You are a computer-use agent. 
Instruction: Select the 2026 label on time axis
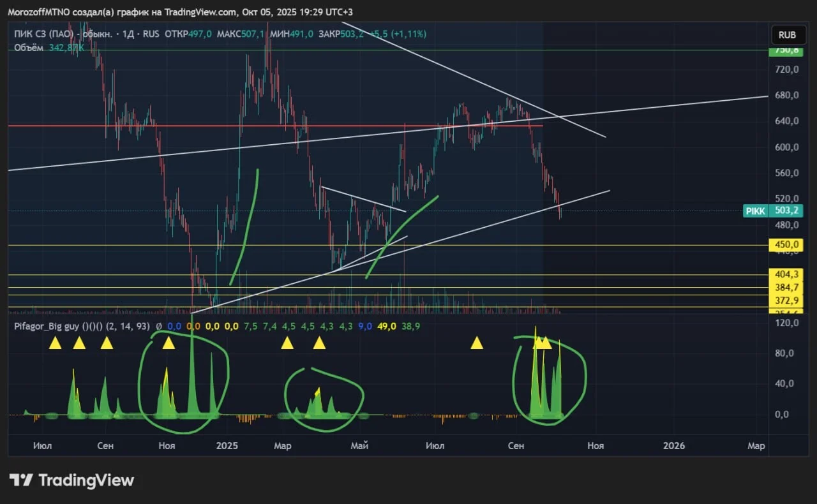coord(674,445)
